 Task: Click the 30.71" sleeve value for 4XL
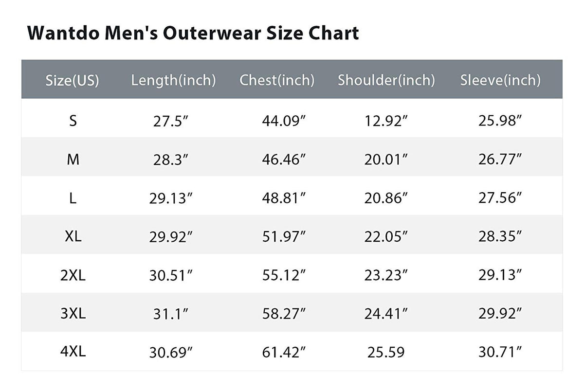[500, 353]
